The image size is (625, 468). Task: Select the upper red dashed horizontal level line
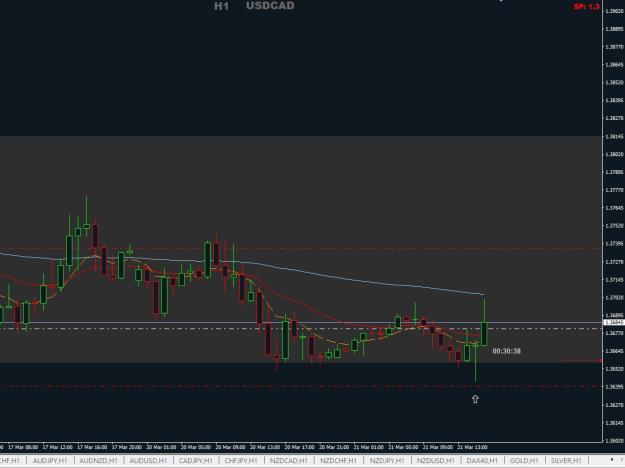(x=301, y=249)
